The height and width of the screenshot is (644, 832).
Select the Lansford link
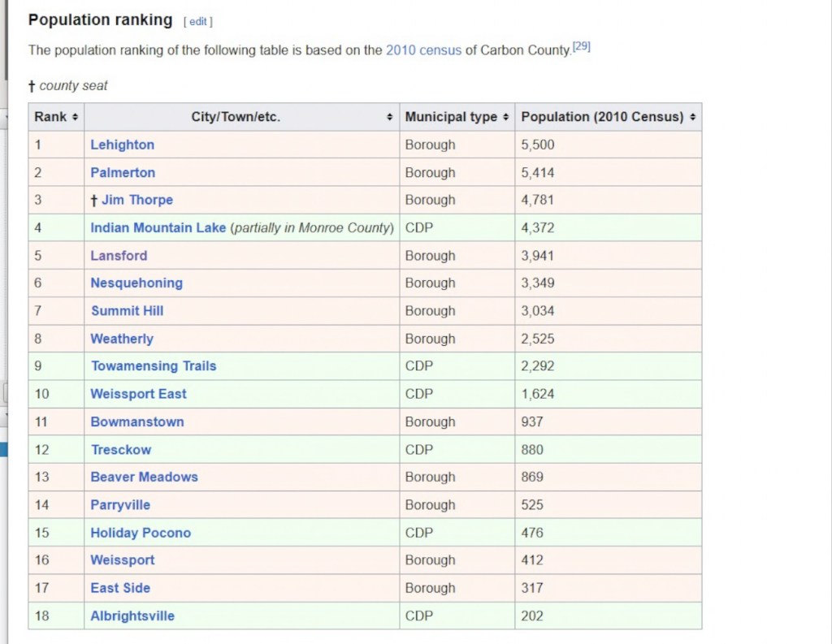click(x=119, y=255)
